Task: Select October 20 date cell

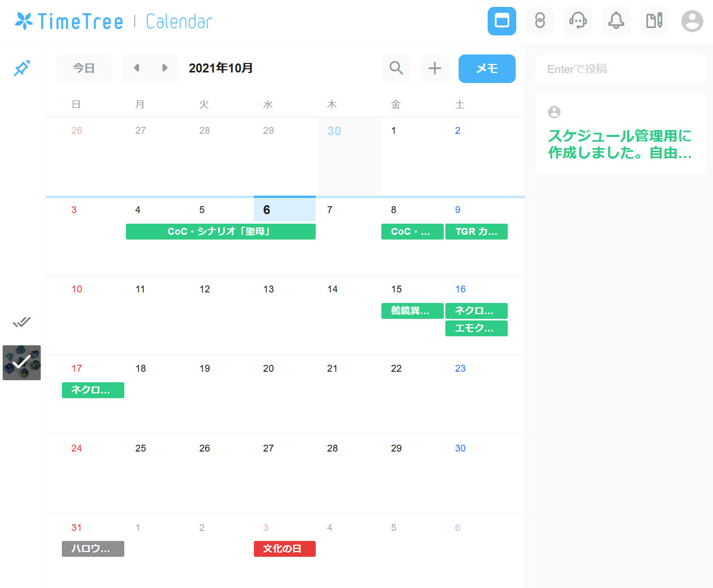Action: [x=285, y=394]
